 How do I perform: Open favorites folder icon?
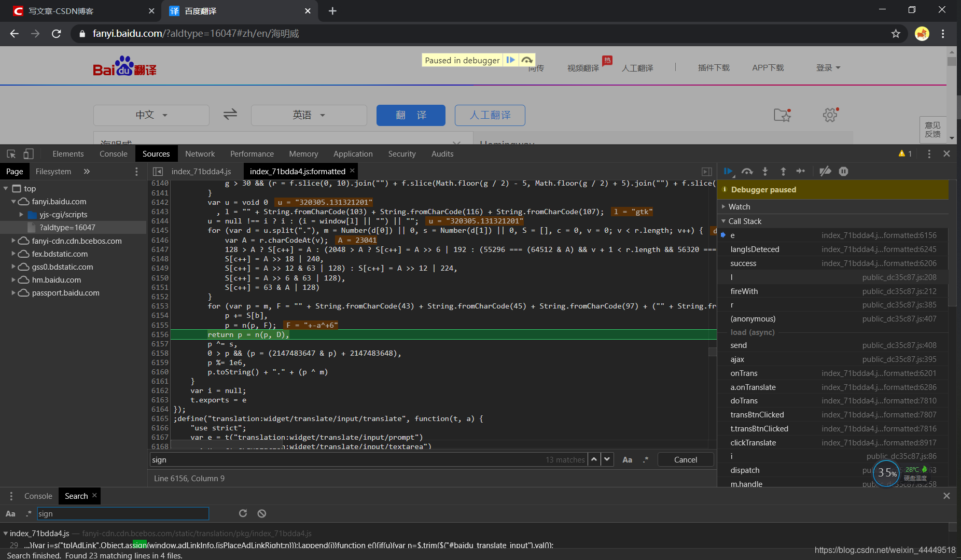pyautogui.click(x=782, y=115)
